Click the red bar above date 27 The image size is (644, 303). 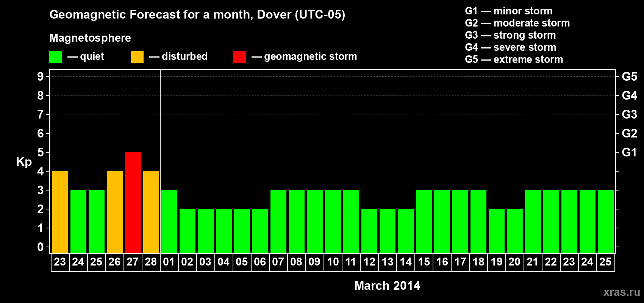(133, 203)
